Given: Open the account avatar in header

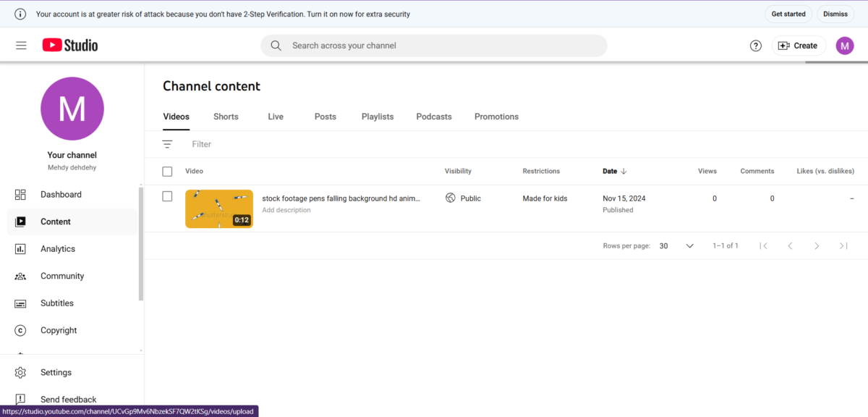Looking at the screenshot, I should point(845,46).
